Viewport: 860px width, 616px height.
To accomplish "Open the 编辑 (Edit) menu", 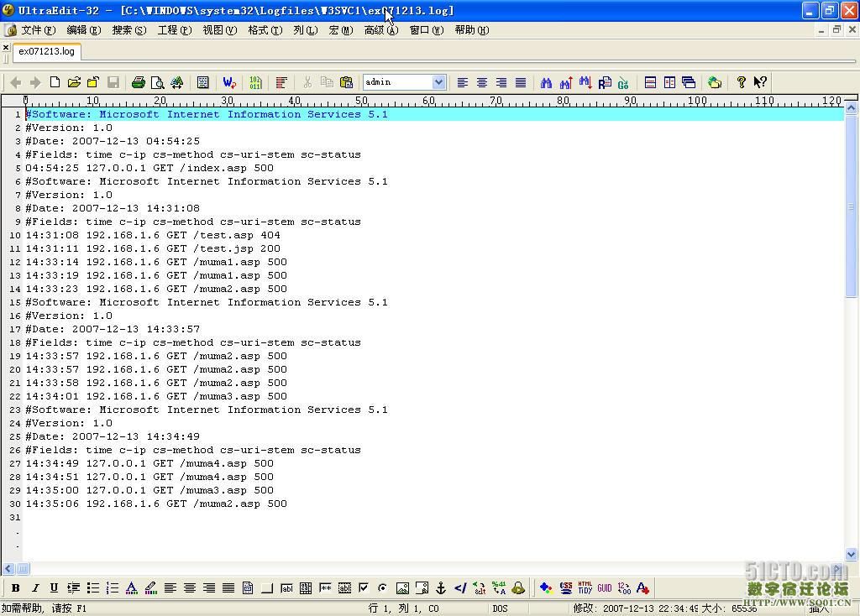I will [x=84, y=30].
